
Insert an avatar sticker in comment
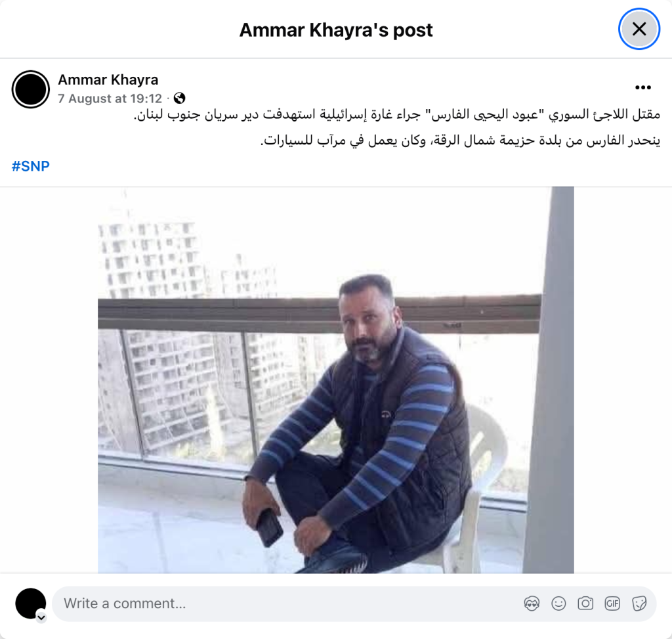coord(532,604)
